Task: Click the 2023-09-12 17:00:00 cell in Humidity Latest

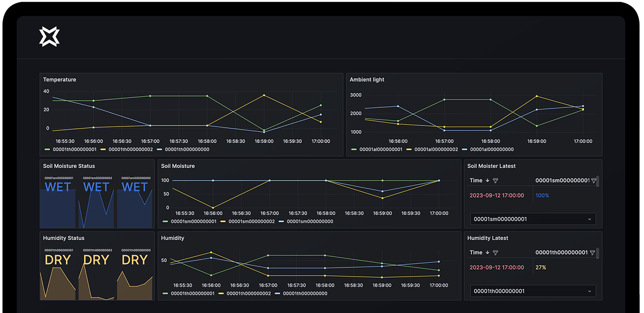Action: point(497,268)
